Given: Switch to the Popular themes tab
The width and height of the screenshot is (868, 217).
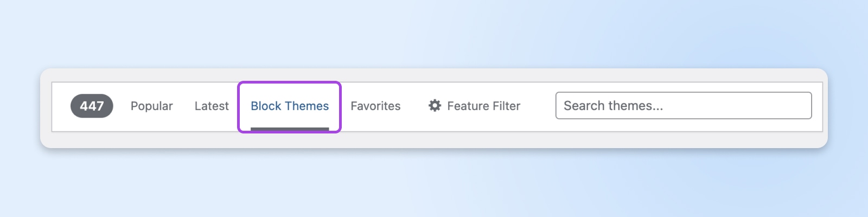Looking at the screenshot, I should (x=151, y=106).
